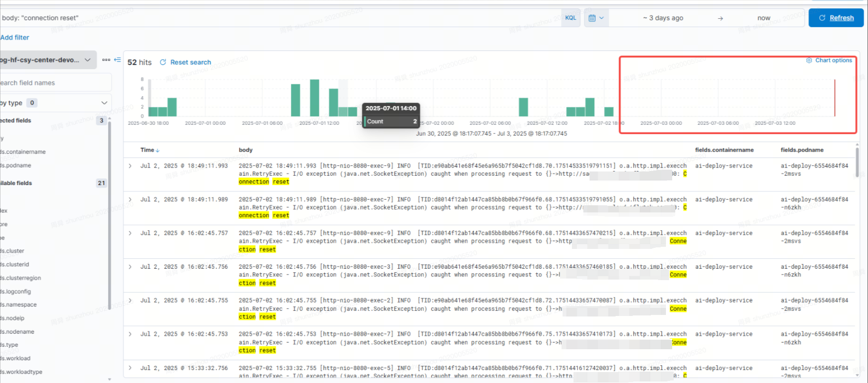Expand the 18:49:11.993 log row
The image size is (868, 383).
click(x=130, y=166)
